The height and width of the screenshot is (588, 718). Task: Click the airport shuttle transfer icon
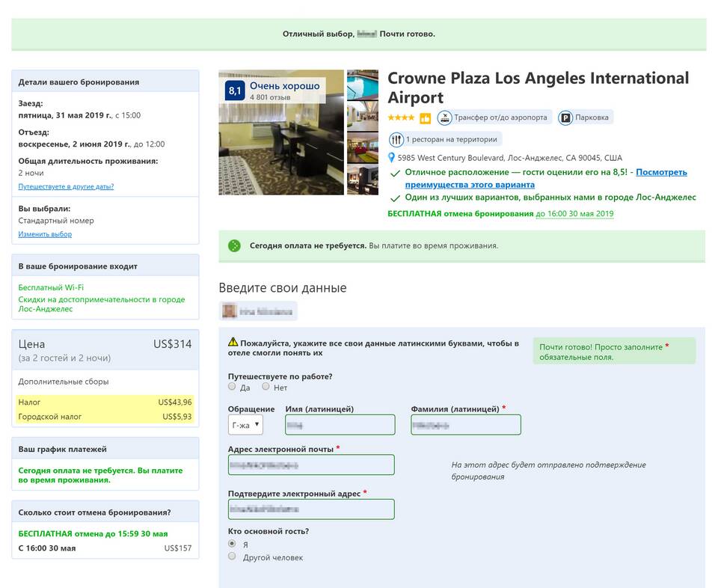[x=444, y=117]
